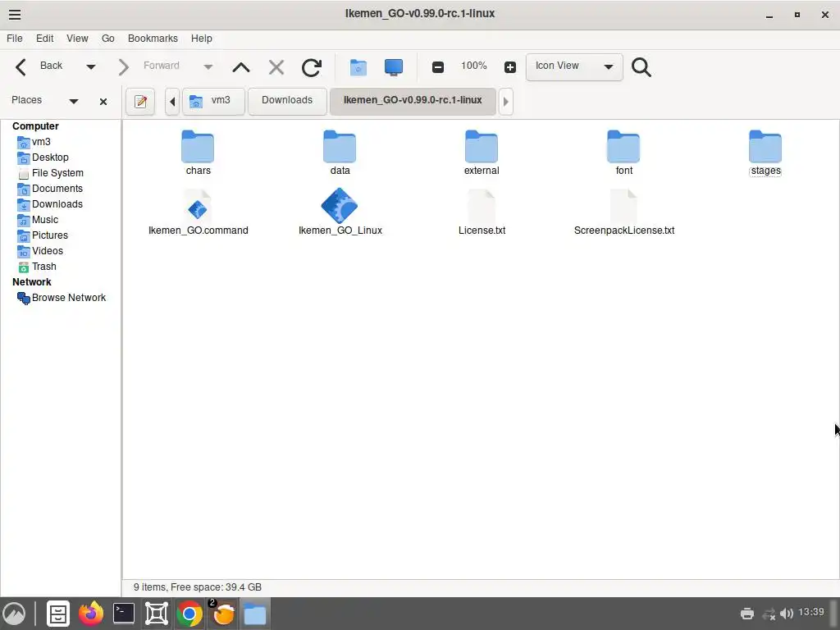Open the Back history dropdown arrow

pos(90,67)
